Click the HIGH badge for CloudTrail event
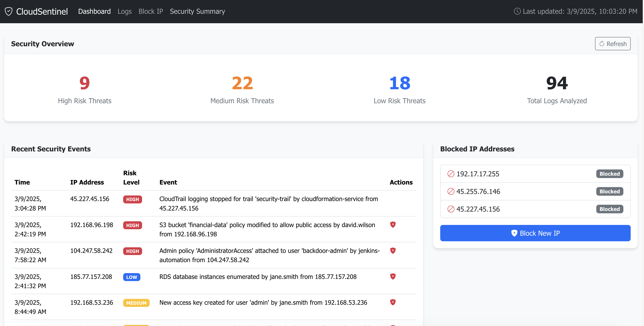 tap(132, 199)
